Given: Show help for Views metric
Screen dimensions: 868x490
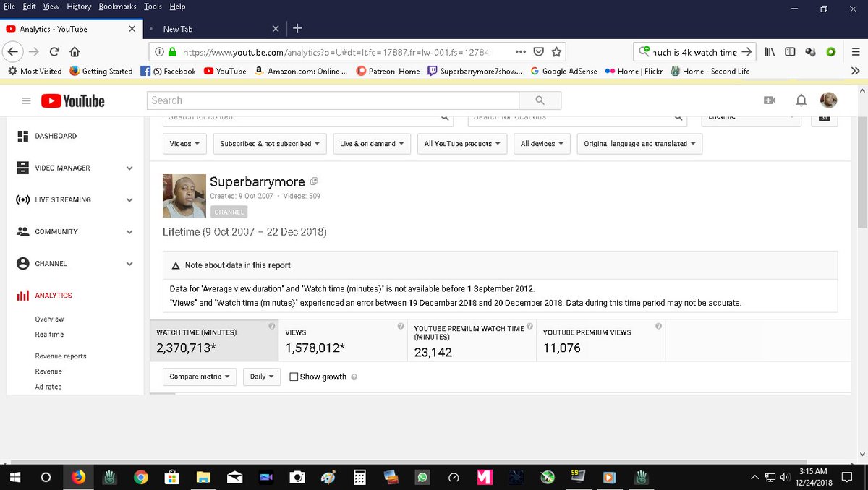Looking at the screenshot, I should pos(401,327).
